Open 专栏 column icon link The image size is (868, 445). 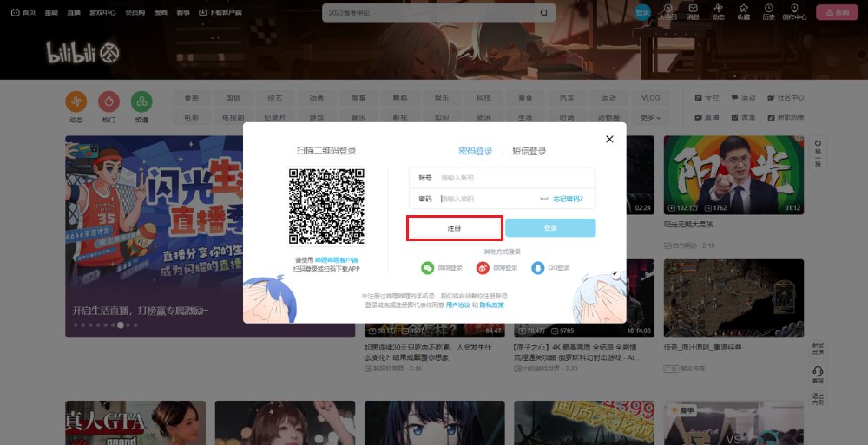(x=707, y=97)
